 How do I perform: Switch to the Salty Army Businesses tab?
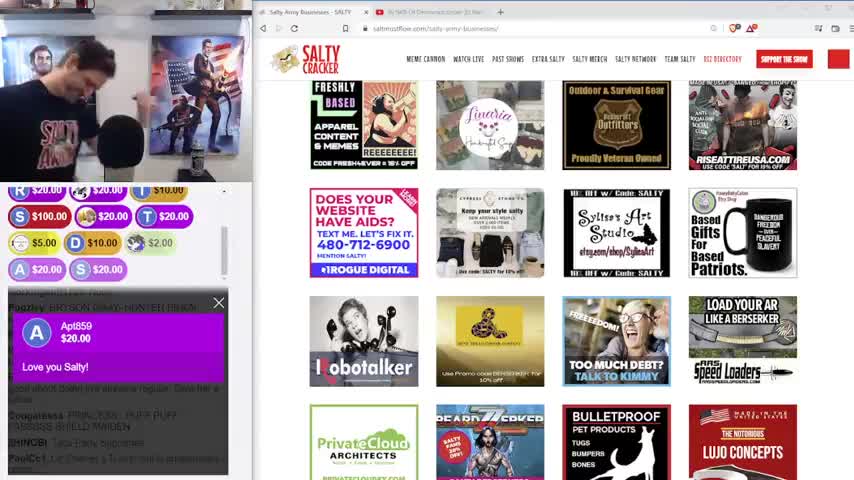tap(312, 12)
